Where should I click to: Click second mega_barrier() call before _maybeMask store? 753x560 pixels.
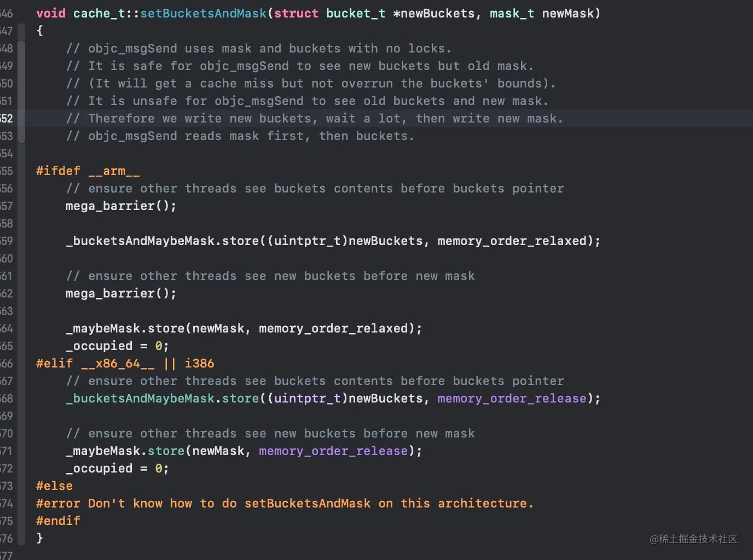coord(121,293)
